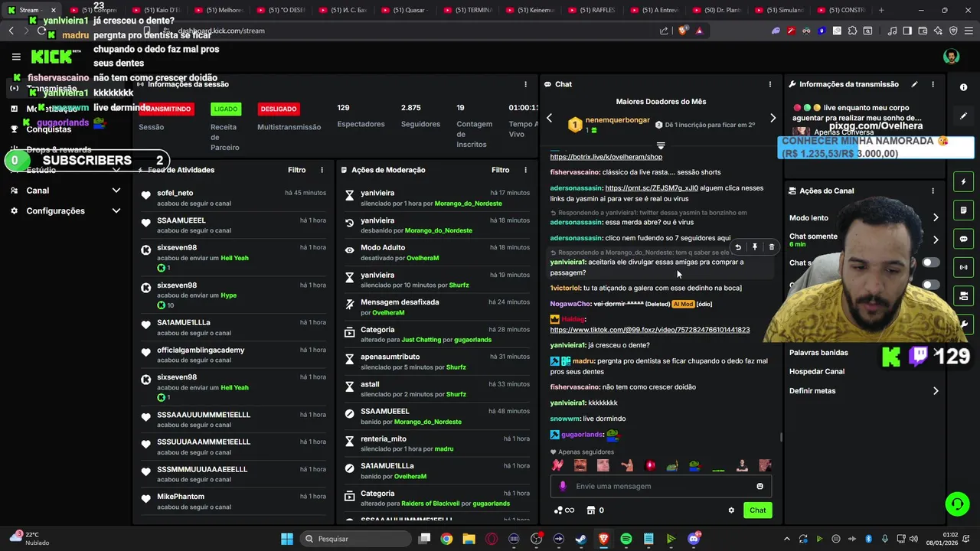This screenshot has height=551, width=980.
Task: Click the taskbar Pesquisar search box
Action: (355, 539)
